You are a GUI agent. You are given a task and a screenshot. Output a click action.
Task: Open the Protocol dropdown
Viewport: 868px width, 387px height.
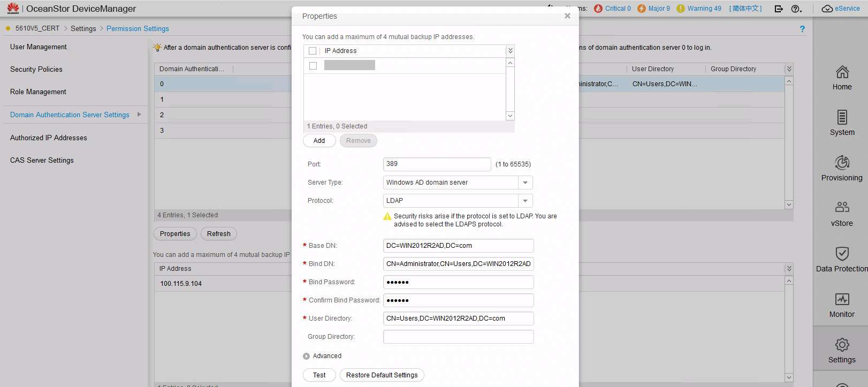[x=525, y=201]
